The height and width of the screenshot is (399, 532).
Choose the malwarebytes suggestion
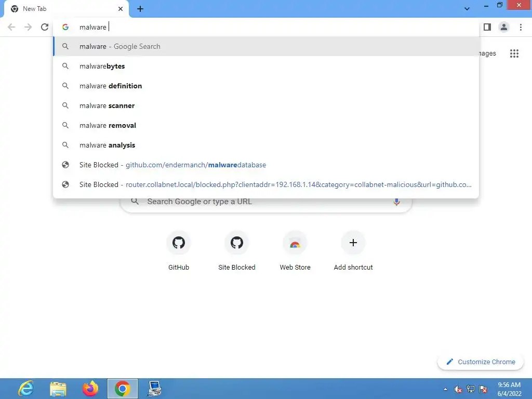click(266, 66)
